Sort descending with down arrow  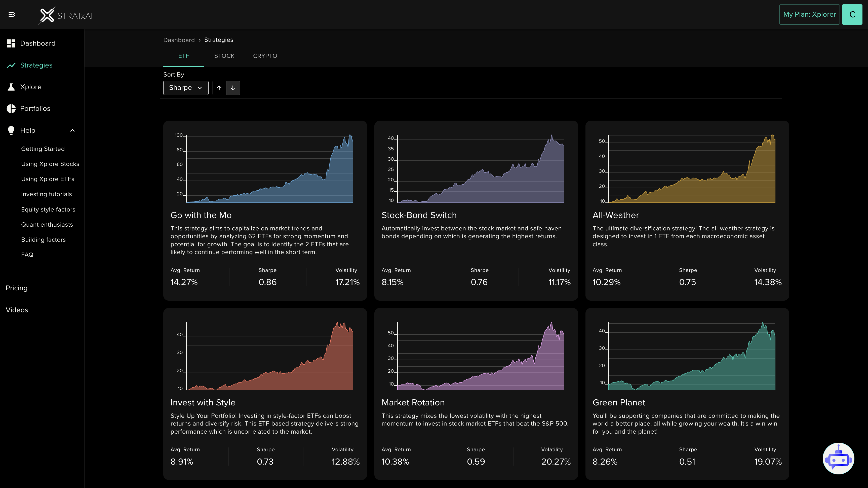(233, 88)
